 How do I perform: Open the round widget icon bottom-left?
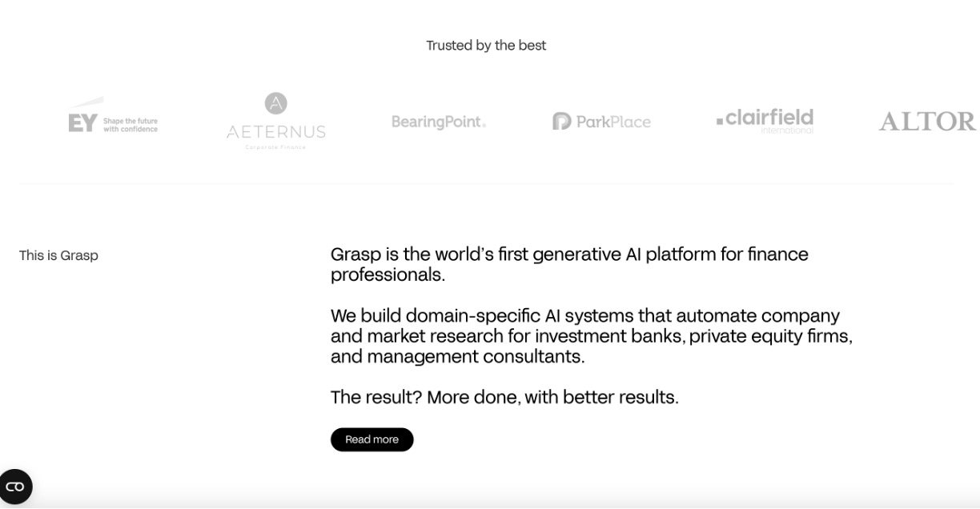pyautogui.click(x=15, y=487)
